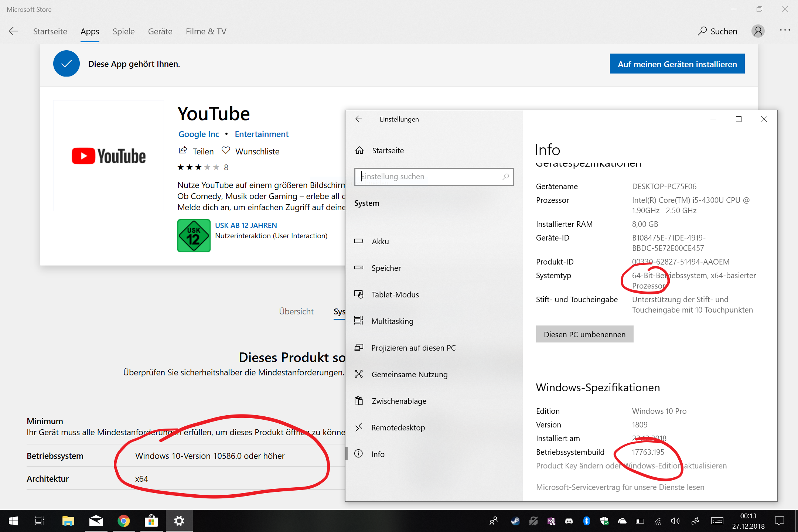Open the Spiele tab

(x=123, y=31)
